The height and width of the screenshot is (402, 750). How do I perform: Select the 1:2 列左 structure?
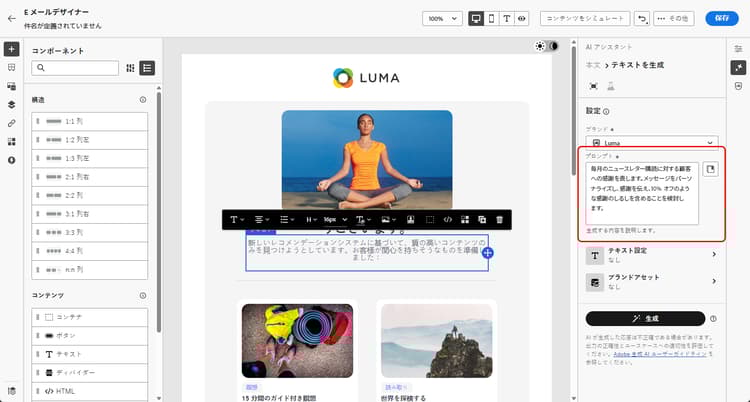tap(89, 140)
